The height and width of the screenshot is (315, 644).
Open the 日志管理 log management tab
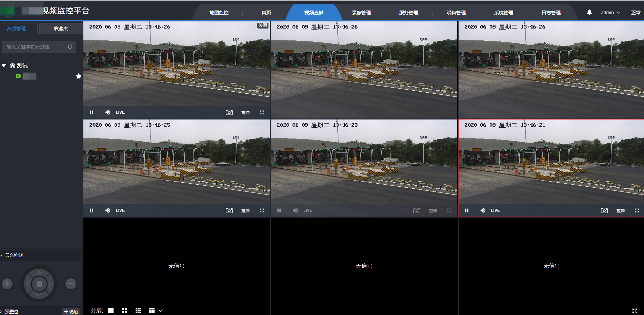pyautogui.click(x=551, y=13)
